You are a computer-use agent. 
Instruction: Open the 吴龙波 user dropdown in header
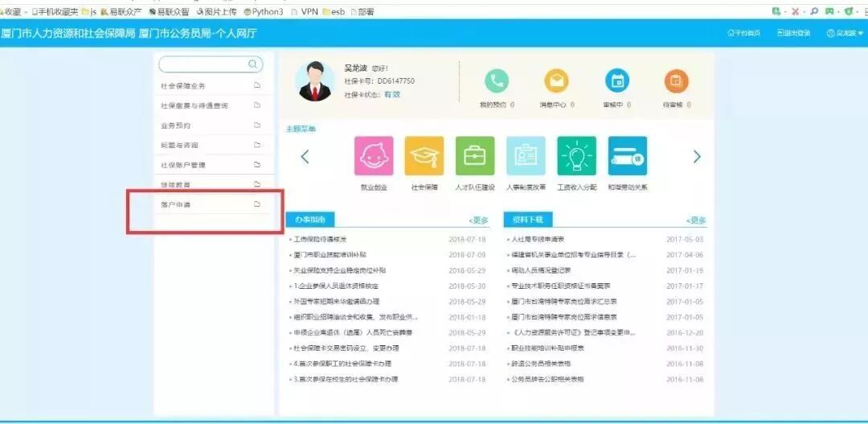[845, 33]
